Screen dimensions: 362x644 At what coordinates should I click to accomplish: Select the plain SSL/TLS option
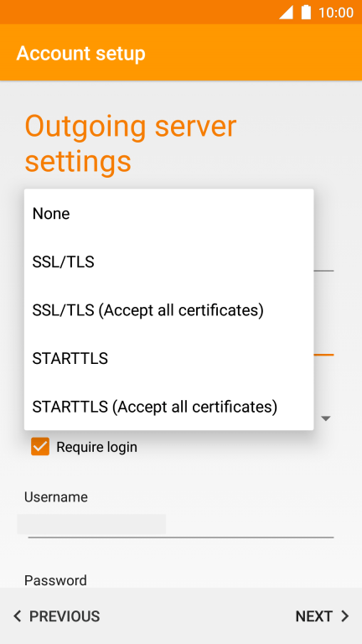[x=168, y=262]
